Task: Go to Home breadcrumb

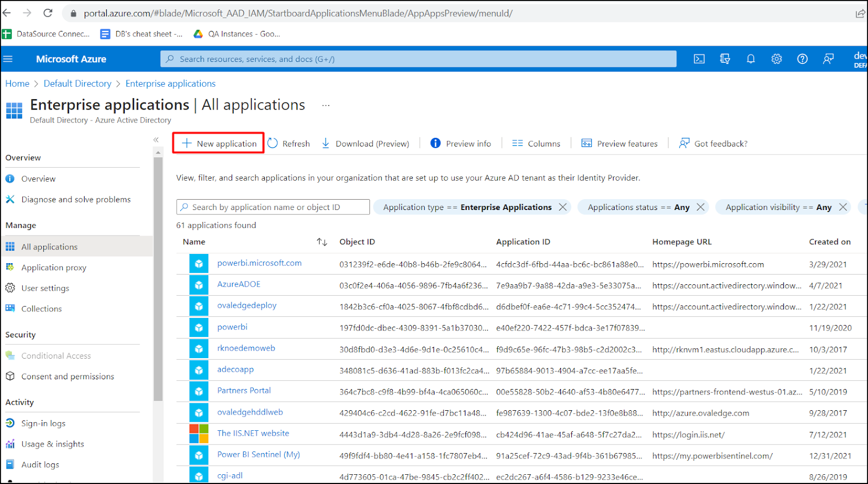Action: coord(17,84)
